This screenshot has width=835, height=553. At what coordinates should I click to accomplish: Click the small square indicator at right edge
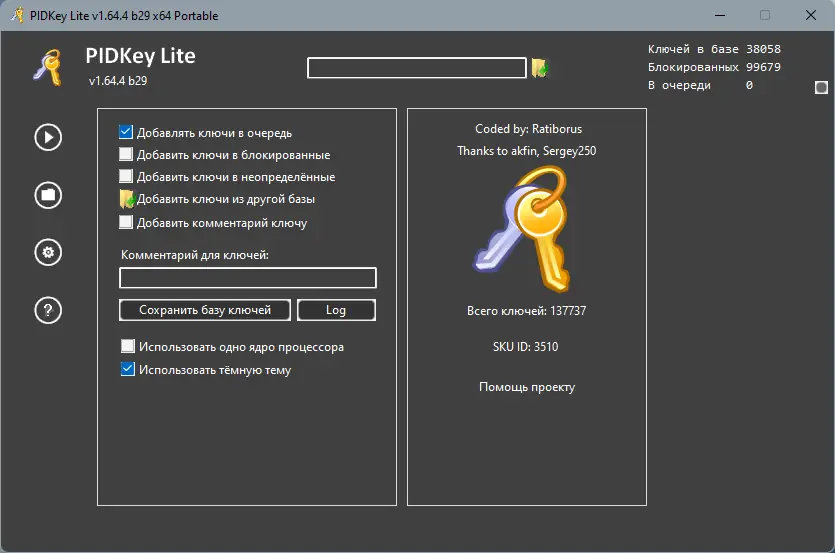pyautogui.click(x=821, y=87)
